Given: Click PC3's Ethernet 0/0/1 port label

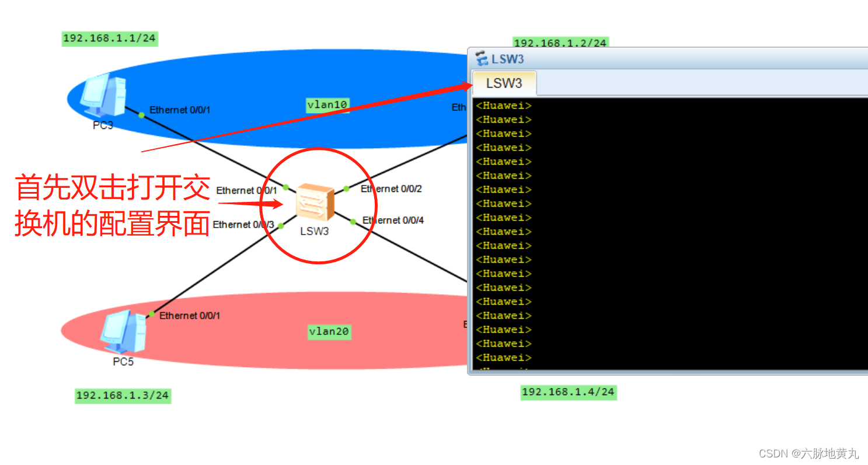Looking at the screenshot, I should pos(180,110).
